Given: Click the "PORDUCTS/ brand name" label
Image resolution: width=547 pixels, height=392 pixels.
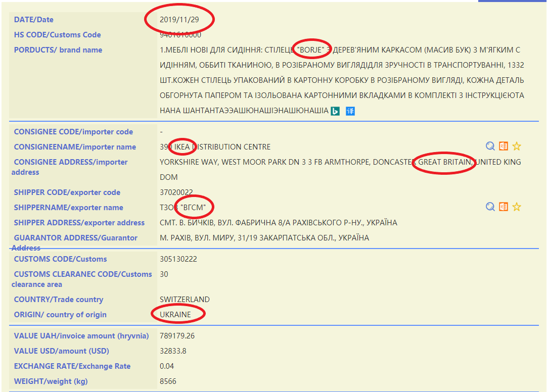Looking at the screenshot, I should point(58,50).
